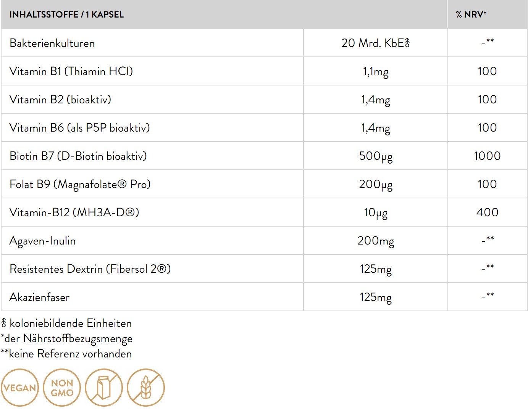This screenshot has width=528, height=420.
Task: Click the koloniebildende Einheiten footnote symbol
Action: [4, 323]
